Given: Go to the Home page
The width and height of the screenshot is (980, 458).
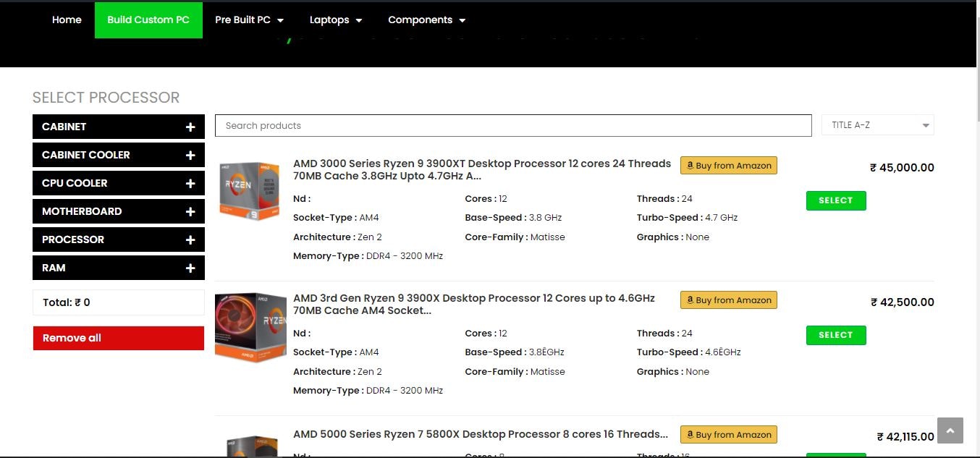Looking at the screenshot, I should 67,20.
